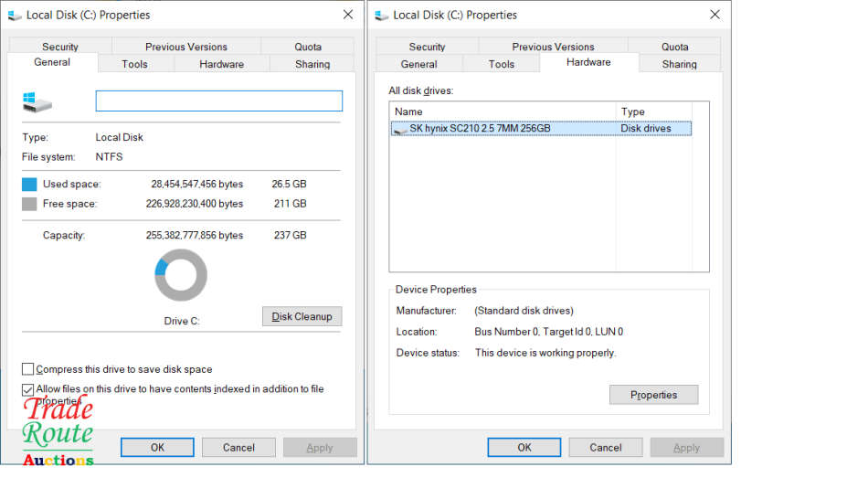
Task: Switch to Quota tab in right dialog
Action: (x=674, y=47)
